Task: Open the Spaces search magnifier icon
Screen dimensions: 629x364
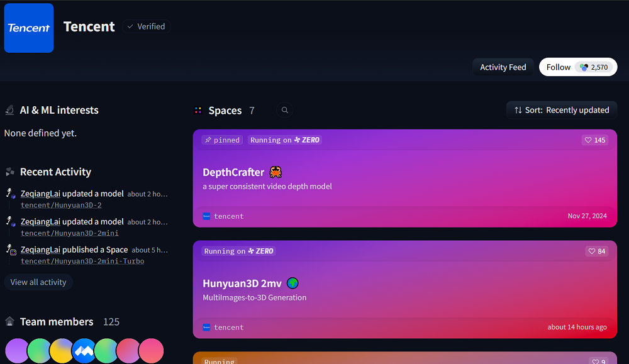Action: (285, 110)
